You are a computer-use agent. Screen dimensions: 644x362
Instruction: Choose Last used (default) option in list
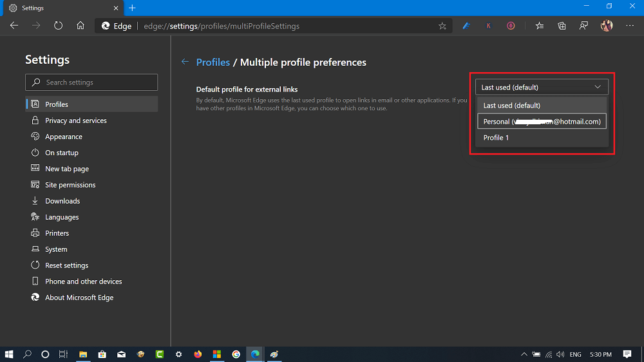(542, 105)
